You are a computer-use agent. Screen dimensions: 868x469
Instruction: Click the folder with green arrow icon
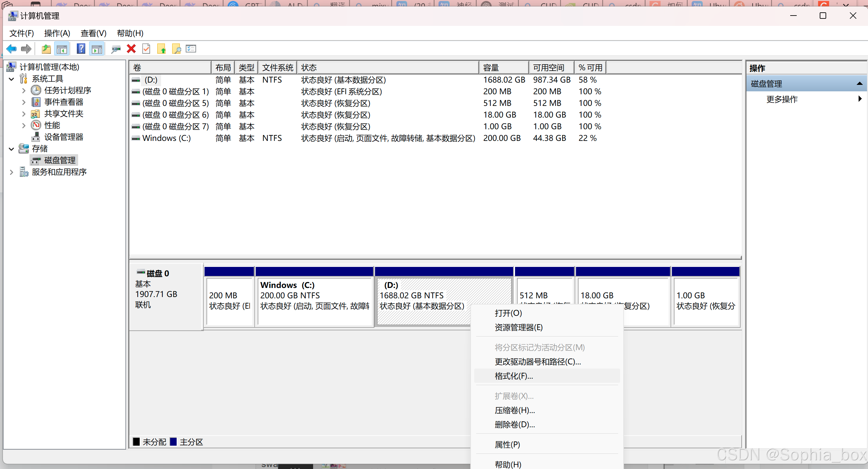tap(161, 49)
